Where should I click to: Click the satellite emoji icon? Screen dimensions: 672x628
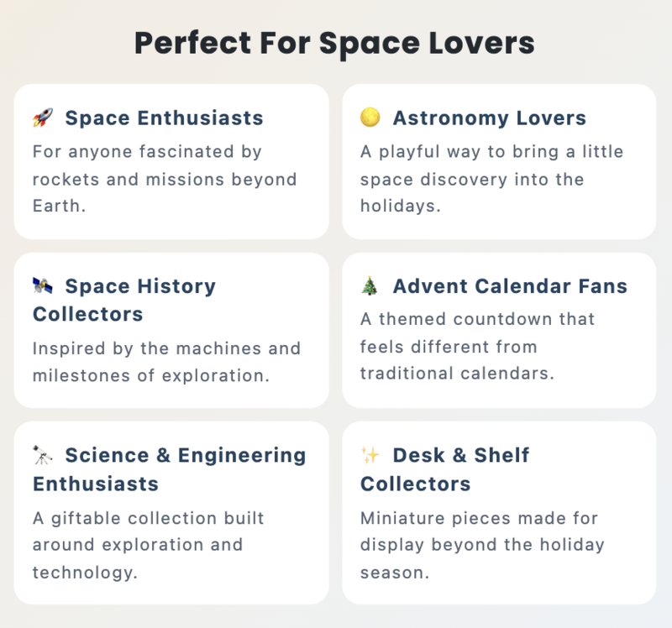pyautogui.click(x=43, y=285)
